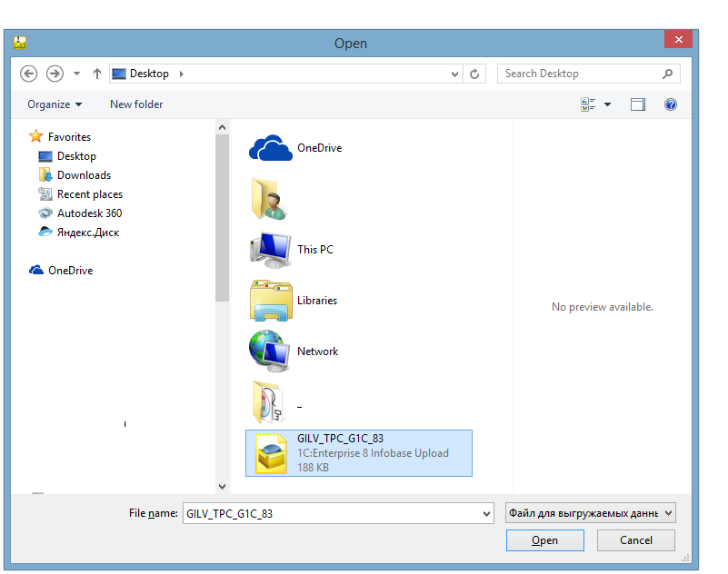Screen dimensions: 728x574
Task: Toggle the preview pane
Action: (637, 104)
